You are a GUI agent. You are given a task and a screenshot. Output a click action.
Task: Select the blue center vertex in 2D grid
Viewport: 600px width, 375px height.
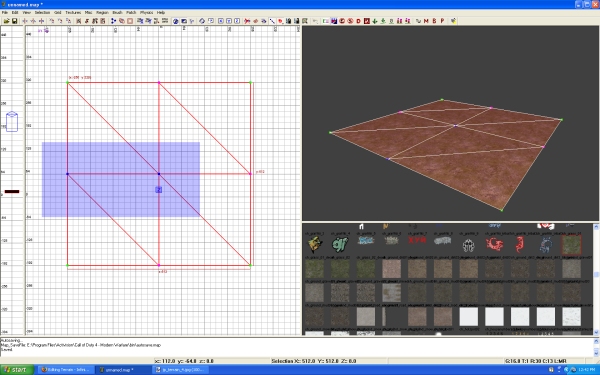159,174
